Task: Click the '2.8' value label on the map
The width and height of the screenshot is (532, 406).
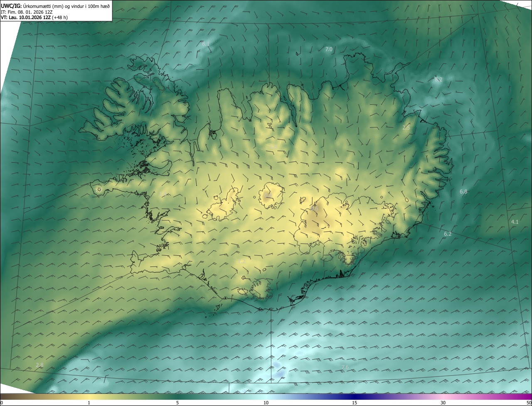Action: point(39,365)
